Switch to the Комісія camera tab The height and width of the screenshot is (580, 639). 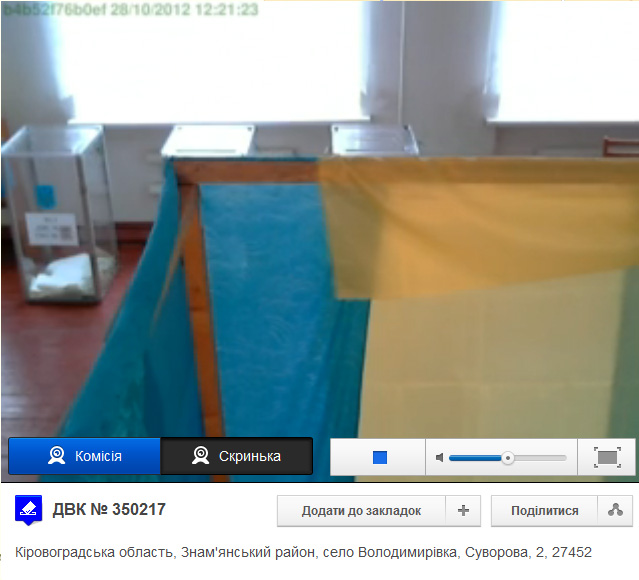pyautogui.click(x=84, y=456)
